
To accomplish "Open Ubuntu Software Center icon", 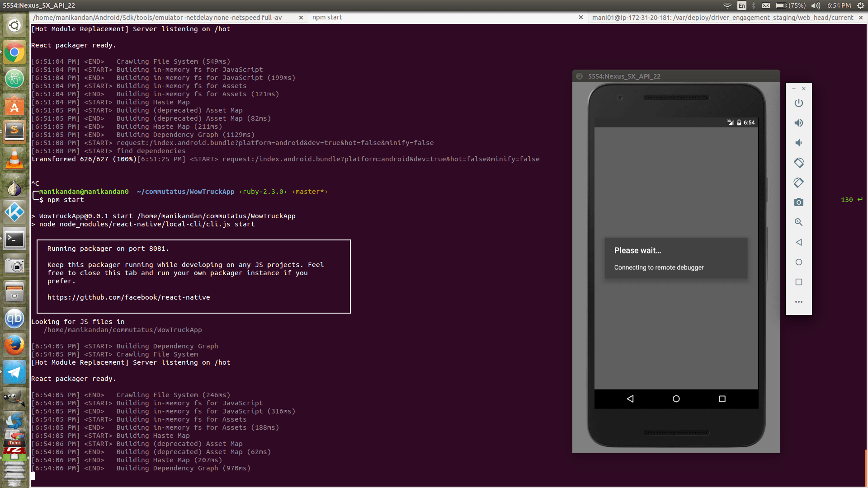I will (x=14, y=106).
